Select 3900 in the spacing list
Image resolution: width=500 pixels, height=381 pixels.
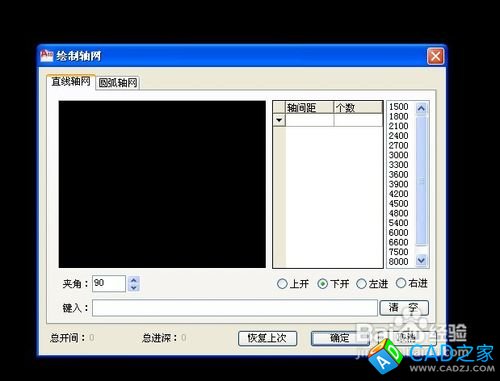coord(398,184)
